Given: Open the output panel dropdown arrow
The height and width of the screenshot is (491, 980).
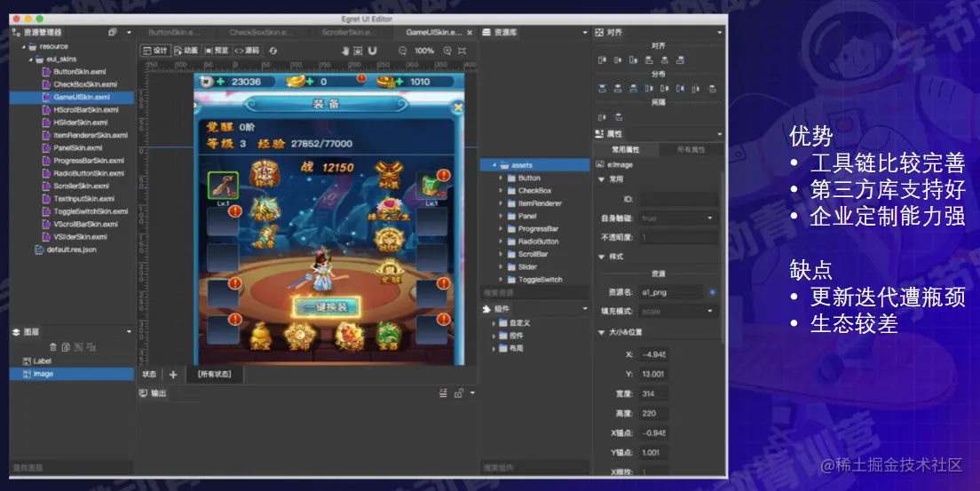Looking at the screenshot, I should point(472,392).
